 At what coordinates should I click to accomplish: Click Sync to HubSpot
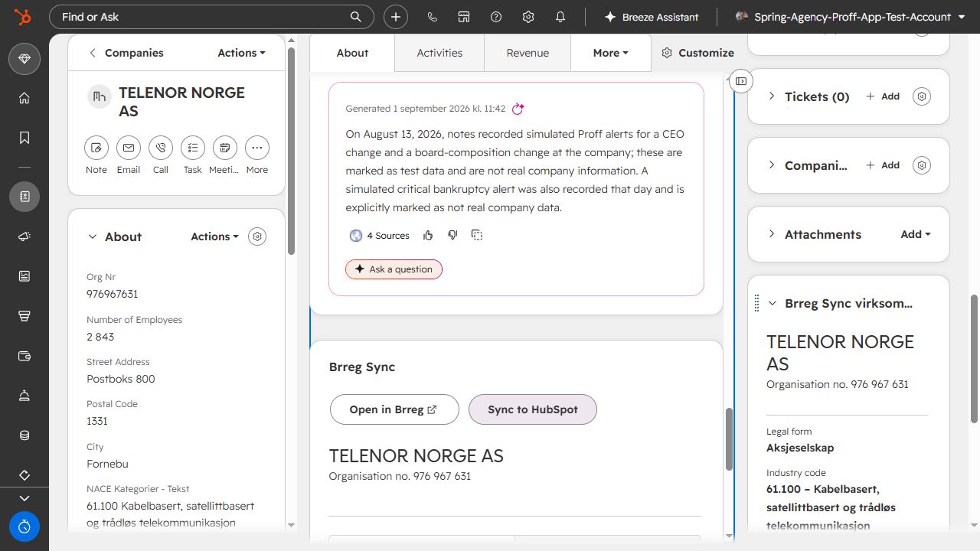[533, 409]
